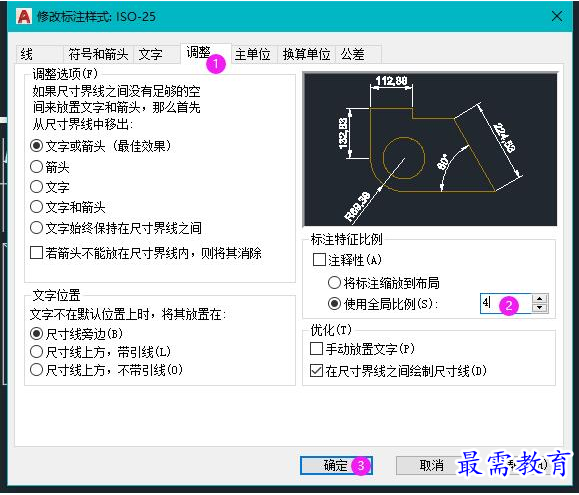579x495 pixels.
Task: Open the 主单位 tab
Action: point(253,55)
